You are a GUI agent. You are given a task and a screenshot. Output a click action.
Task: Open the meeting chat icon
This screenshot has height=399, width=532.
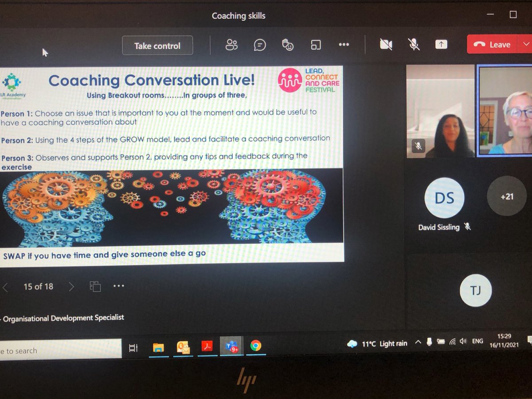(260, 45)
